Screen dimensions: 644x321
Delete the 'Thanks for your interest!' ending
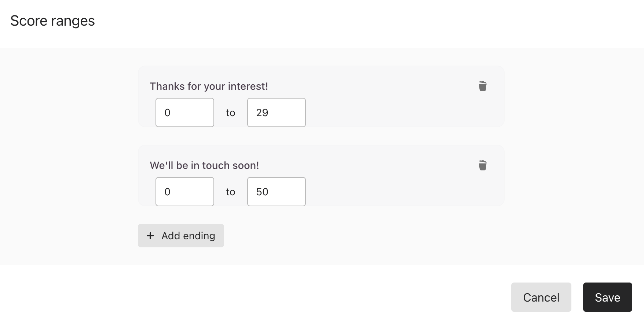point(483,86)
